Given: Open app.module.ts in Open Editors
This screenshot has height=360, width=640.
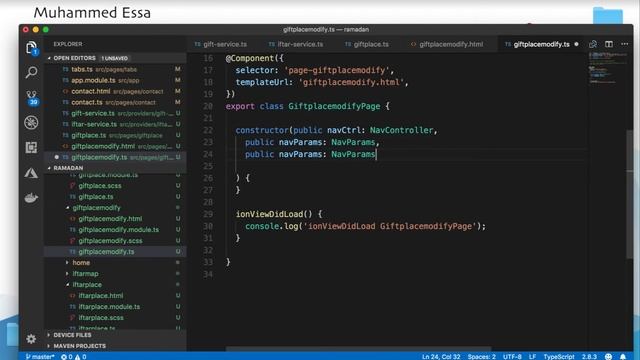Looking at the screenshot, I should pyautogui.click(x=116, y=80).
